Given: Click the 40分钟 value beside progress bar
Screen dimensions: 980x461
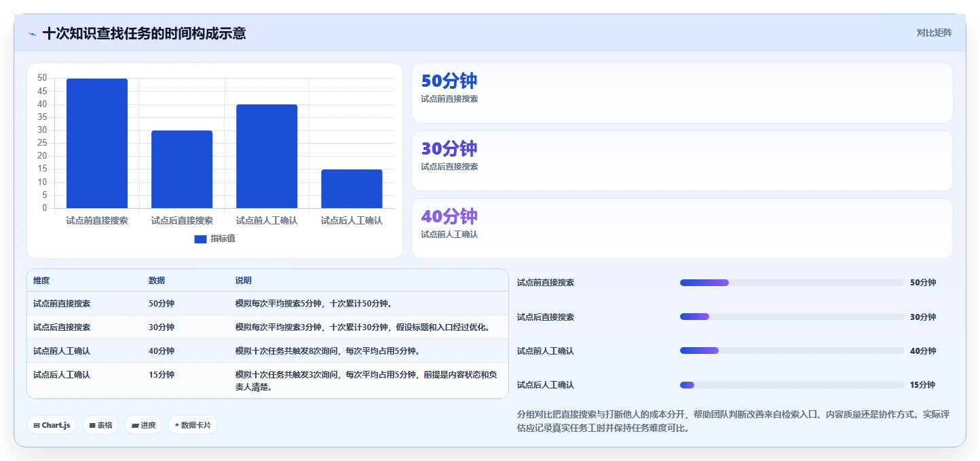Looking at the screenshot, I should pos(923,350).
